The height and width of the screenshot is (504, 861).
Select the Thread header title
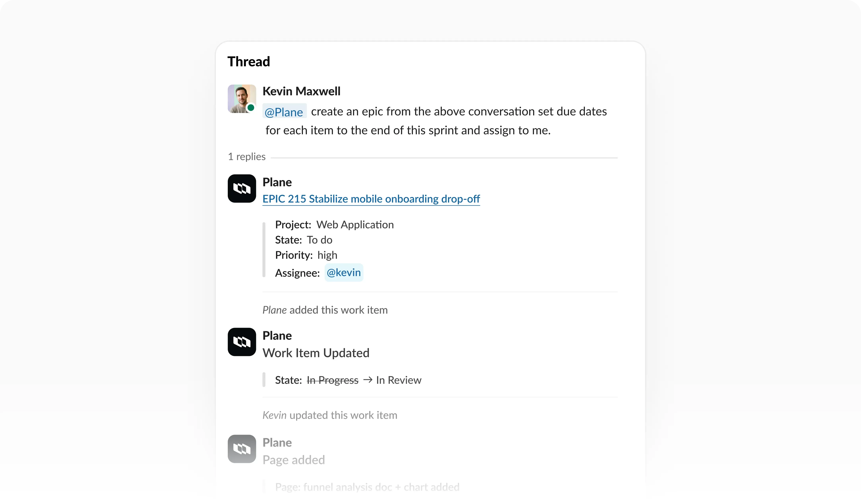[248, 62]
